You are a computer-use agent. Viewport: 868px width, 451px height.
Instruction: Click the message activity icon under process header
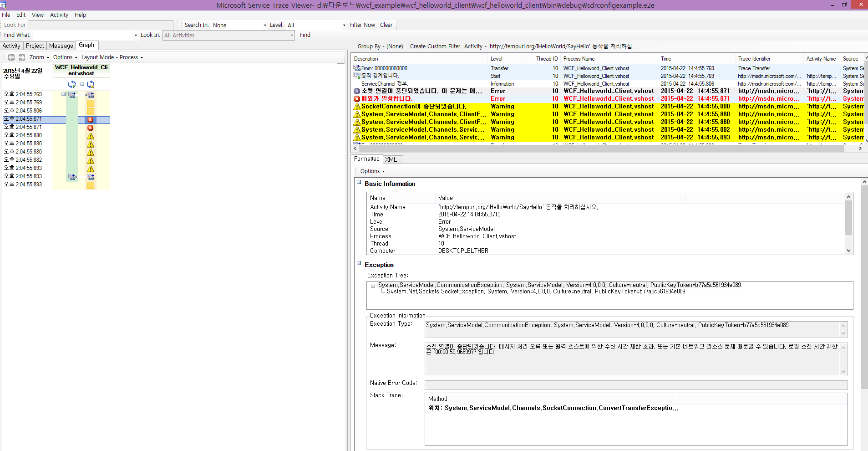click(91, 84)
